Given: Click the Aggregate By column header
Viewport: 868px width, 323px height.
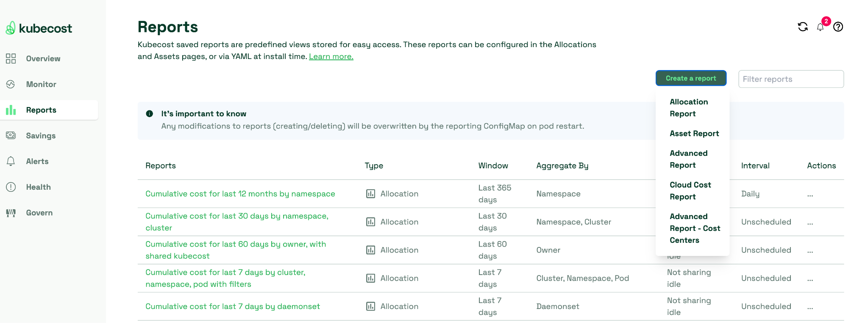Looking at the screenshot, I should click(x=562, y=166).
